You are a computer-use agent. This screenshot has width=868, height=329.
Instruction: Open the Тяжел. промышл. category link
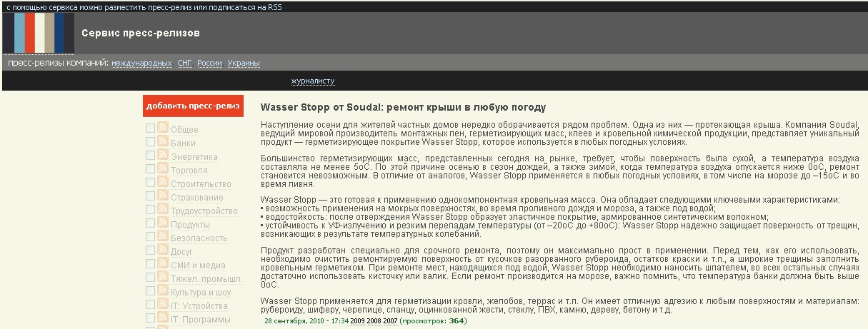pos(206,279)
